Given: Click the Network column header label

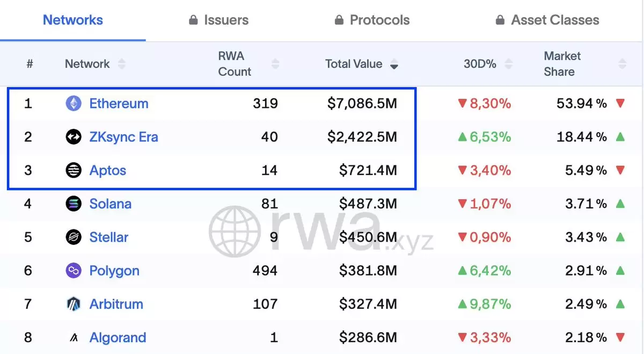Looking at the screenshot, I should click(87, 64).
